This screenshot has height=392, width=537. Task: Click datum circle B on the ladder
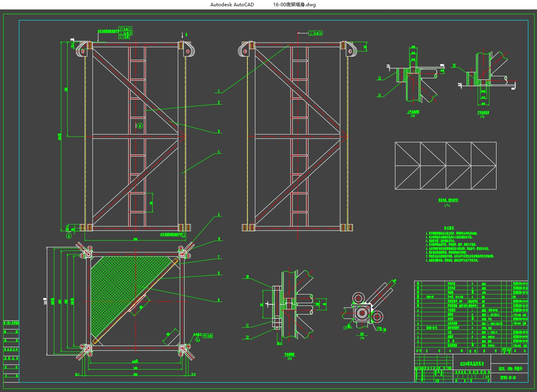click(x=140, y=126)
